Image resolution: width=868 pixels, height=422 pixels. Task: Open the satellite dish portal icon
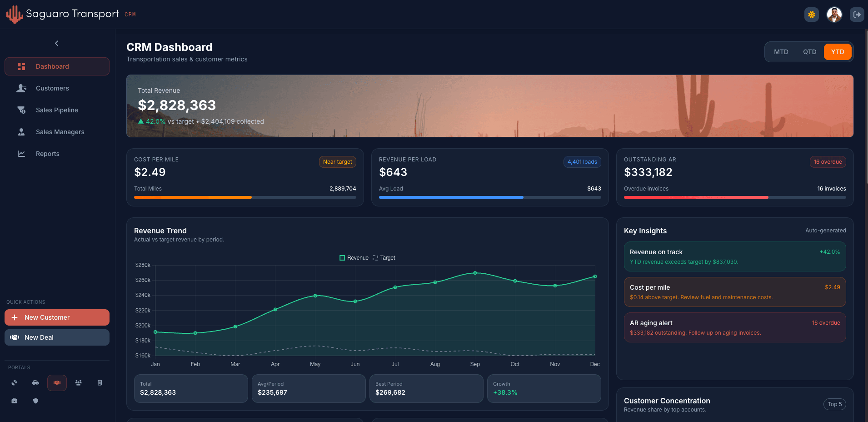15,383
